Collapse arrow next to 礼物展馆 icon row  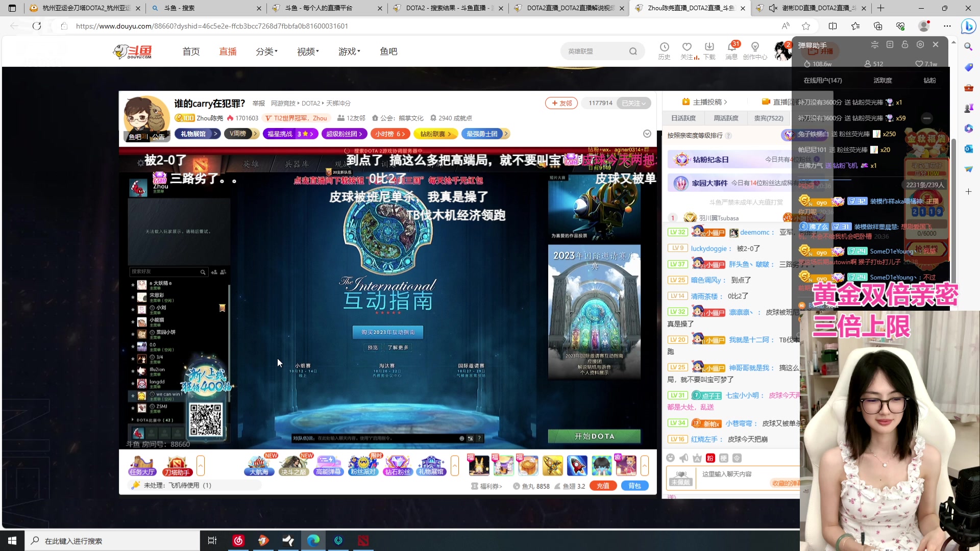point(455,465)
